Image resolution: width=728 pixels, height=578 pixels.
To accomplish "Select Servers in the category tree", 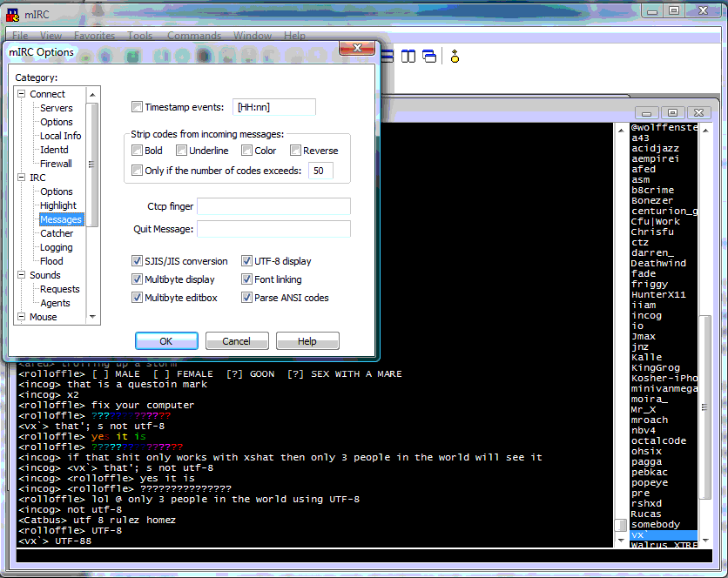I will (57, 108).
